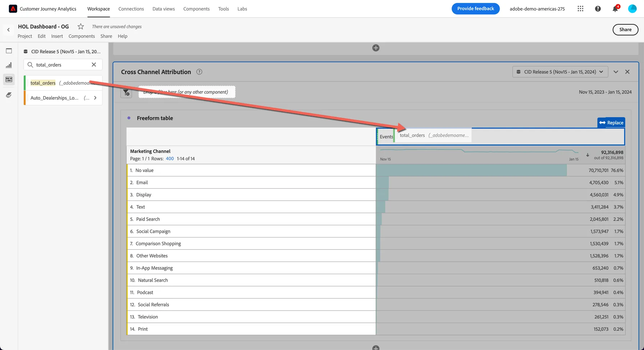This screenshot has width=644, height=350.
Task: Collapse the Cross Channel Attribution panel
Action: (616, 72)
